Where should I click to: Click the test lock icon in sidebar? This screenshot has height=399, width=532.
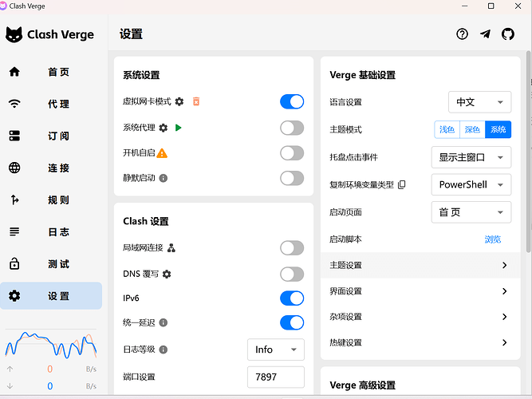point(14,263)
